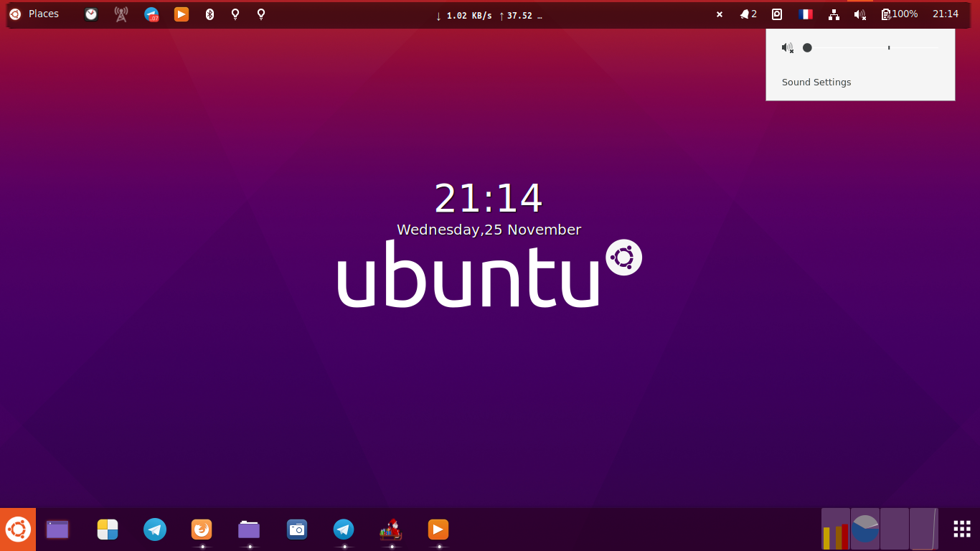Click the first lightbulb indicator in the top bar
Screen dimensions: 980x551
(x=235, y=14)
